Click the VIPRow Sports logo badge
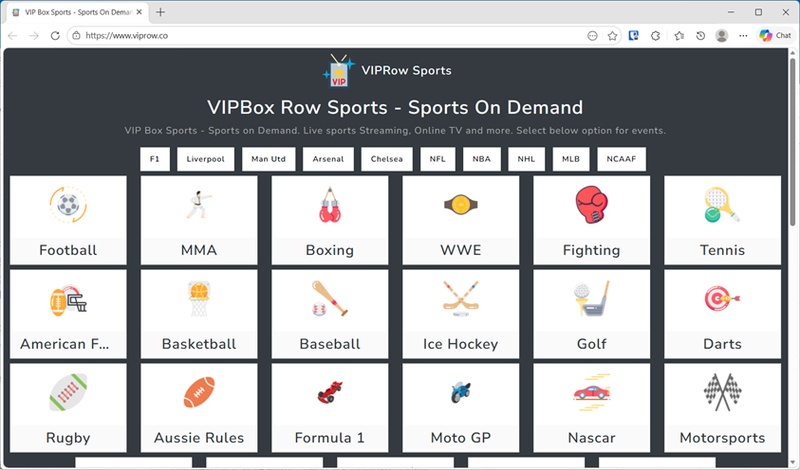 coord(339,70)
